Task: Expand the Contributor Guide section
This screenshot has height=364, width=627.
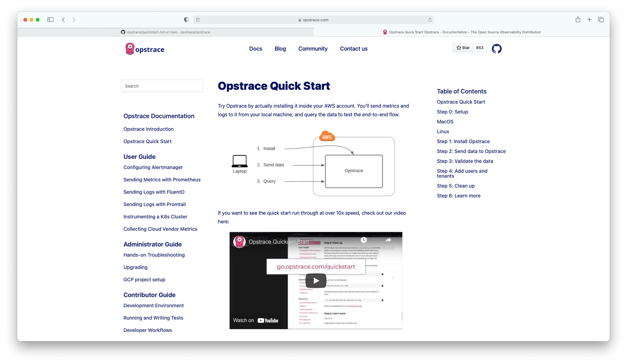Action: pyautogui.click(x=149, y=295)
